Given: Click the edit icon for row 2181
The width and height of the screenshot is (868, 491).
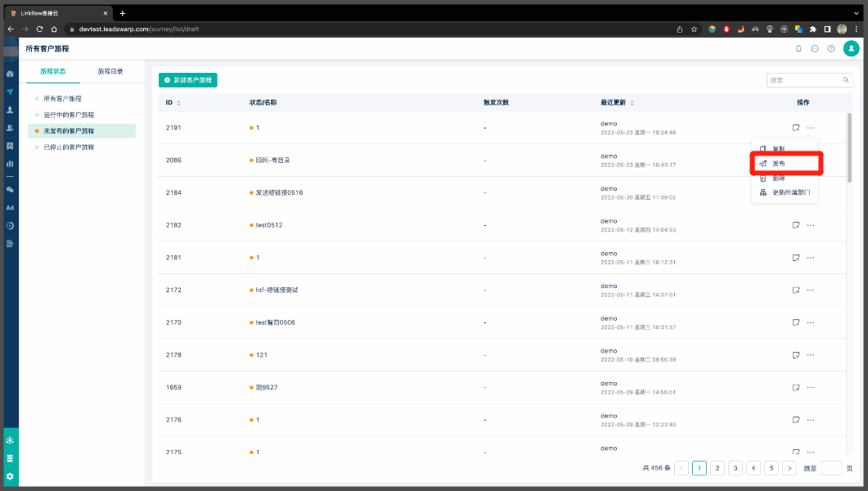Looking at the screenshot, I should 796,258.
